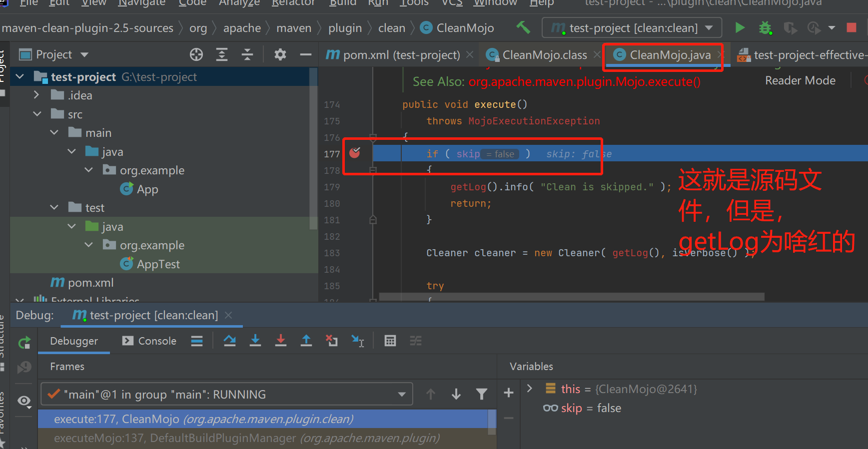Image resolution: width=868 pixels, height=449 pixels.
Task: Click Force Step Into red arrow
Action: click(x=281, y=341)
